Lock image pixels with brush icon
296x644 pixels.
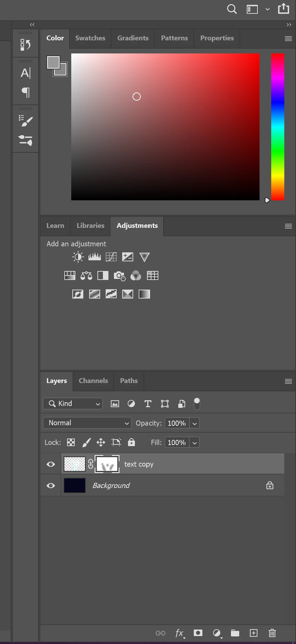86,442
